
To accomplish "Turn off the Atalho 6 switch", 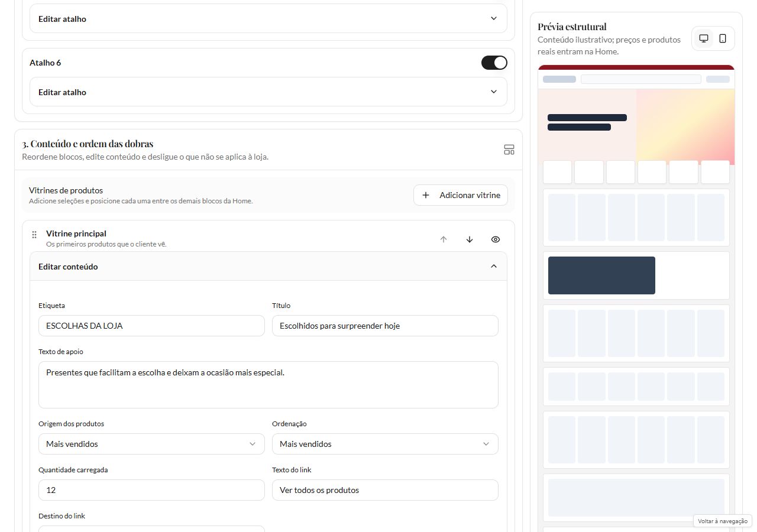I will click(494, 63).
